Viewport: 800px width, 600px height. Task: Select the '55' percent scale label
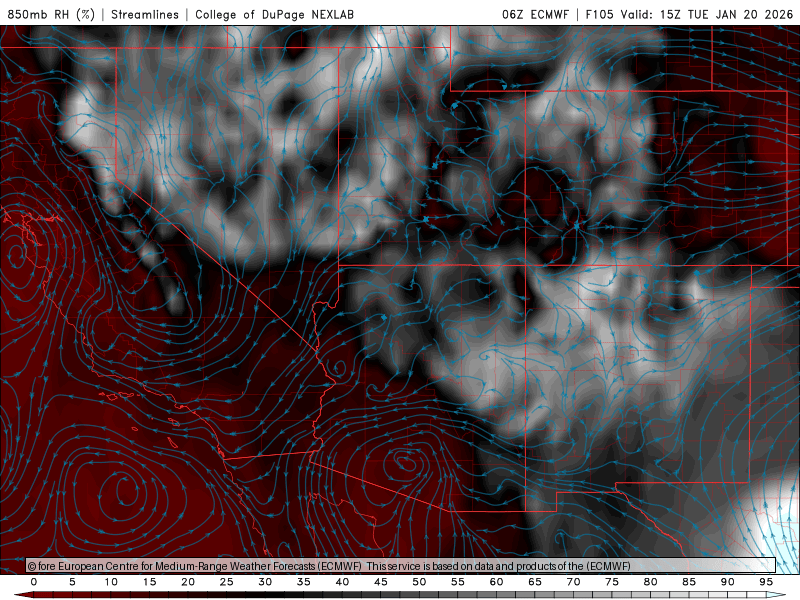pyautogui.click(x=458, y=582)
